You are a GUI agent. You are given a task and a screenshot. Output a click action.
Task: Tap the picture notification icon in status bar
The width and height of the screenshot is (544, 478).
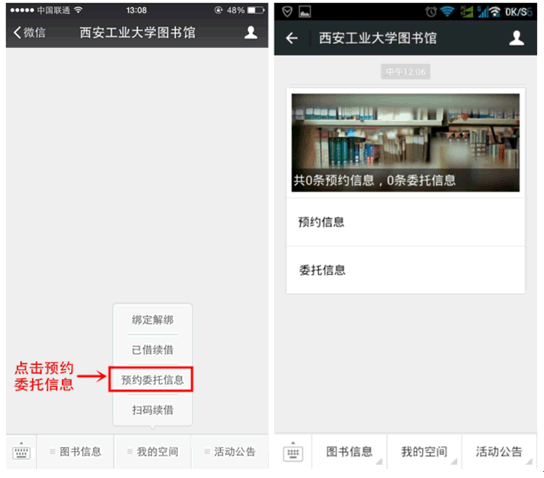(x=305, y=12)
